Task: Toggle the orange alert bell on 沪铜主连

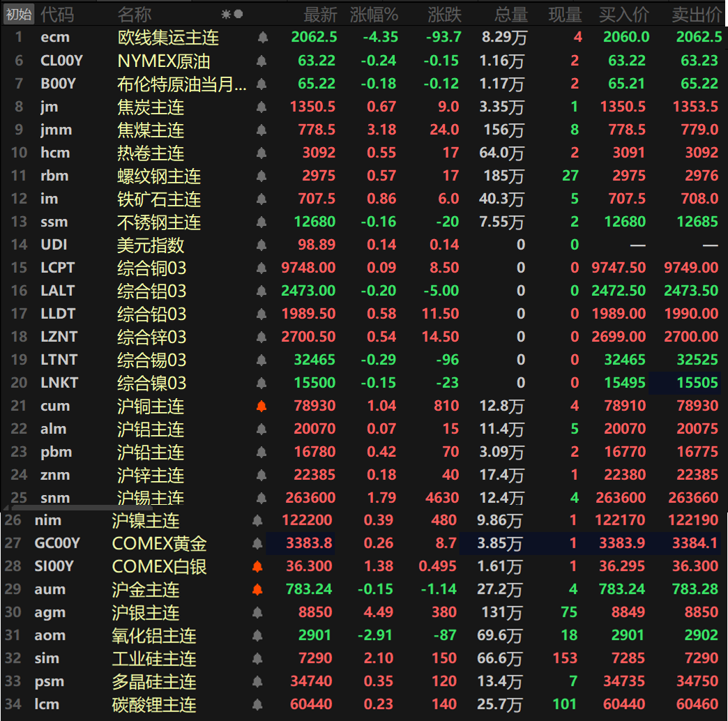Action: 262,406
